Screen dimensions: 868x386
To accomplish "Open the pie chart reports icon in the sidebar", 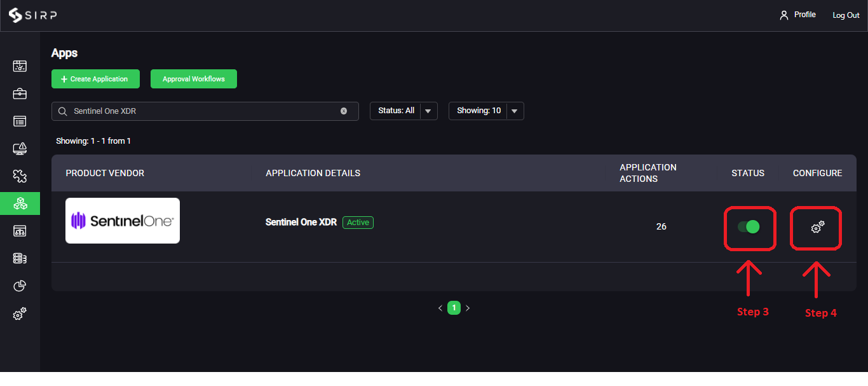I will (x=20, y=286).
